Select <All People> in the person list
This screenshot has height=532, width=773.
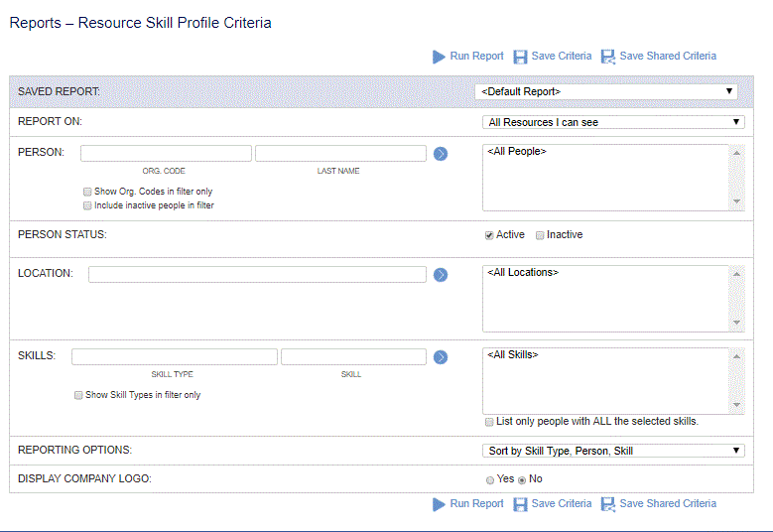click(517, 152)
